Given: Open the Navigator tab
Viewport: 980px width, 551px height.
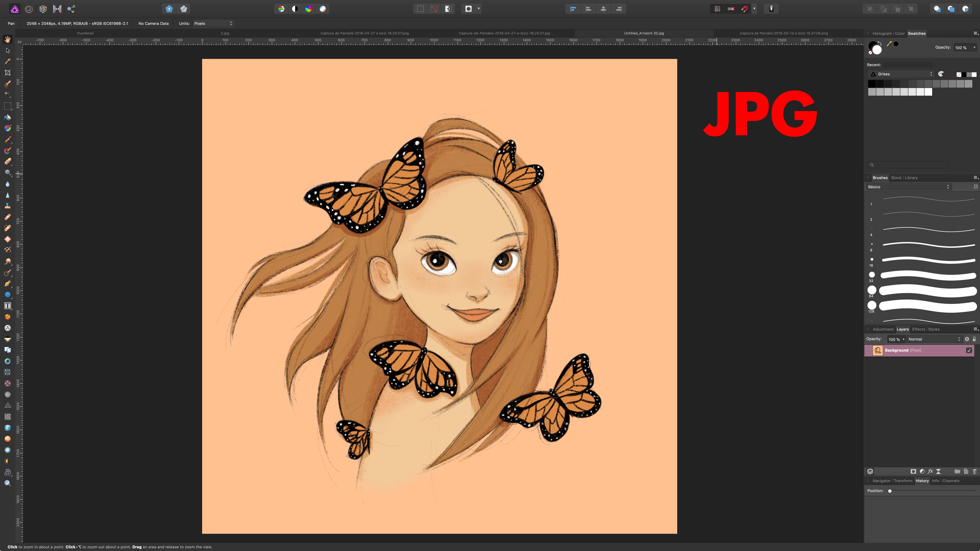Looking at the screenshot, I should pos(881,481).
